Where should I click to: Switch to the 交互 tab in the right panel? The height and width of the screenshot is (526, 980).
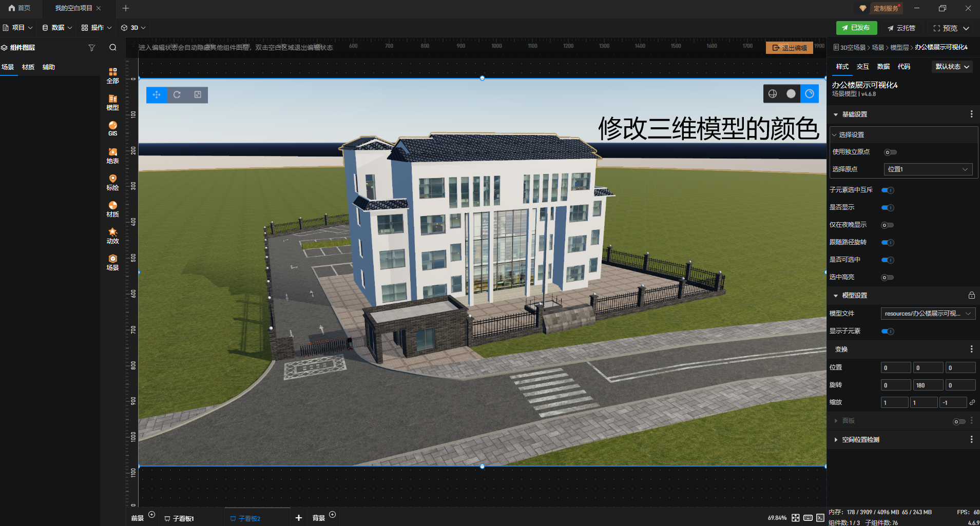[x=862, y=67]
